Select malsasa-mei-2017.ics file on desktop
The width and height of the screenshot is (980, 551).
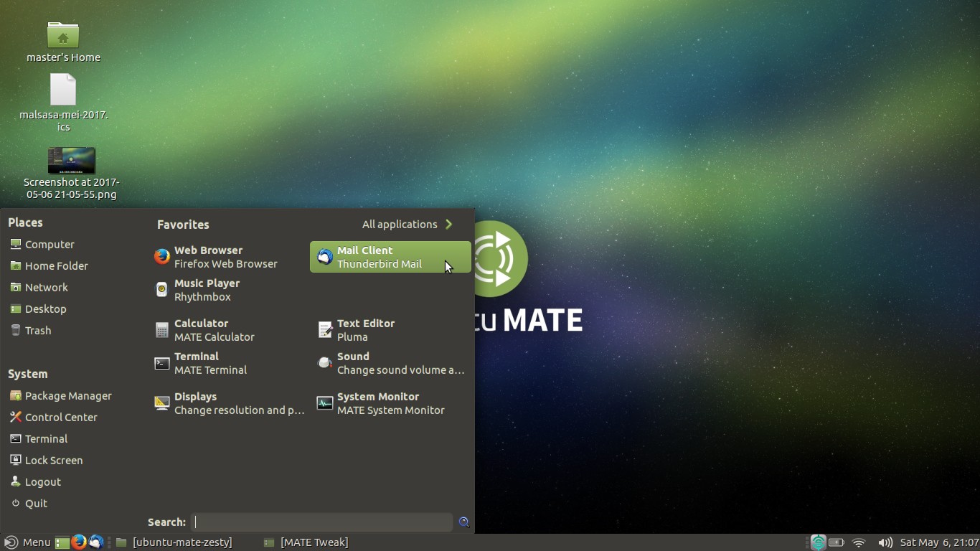coord(64,103)
